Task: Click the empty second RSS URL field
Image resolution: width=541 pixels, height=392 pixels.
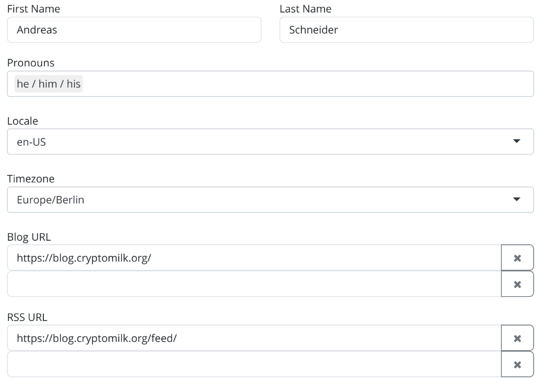Action: 254,364
